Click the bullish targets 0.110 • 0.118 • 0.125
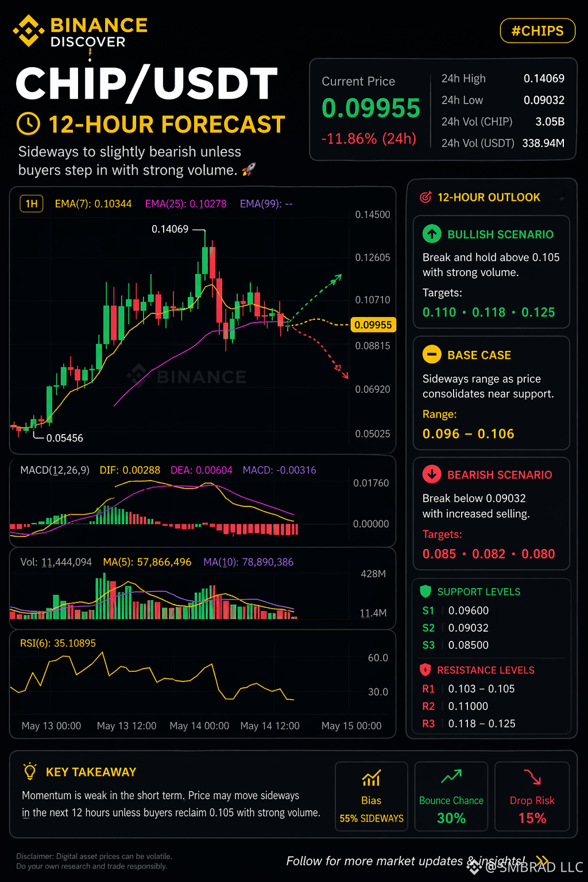 click(489, 312)
